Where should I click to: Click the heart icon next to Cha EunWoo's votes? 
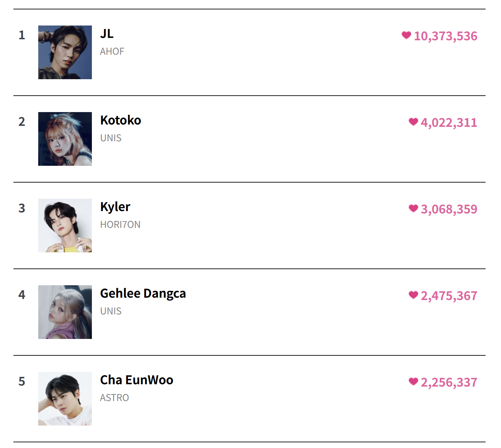point(413,382)
